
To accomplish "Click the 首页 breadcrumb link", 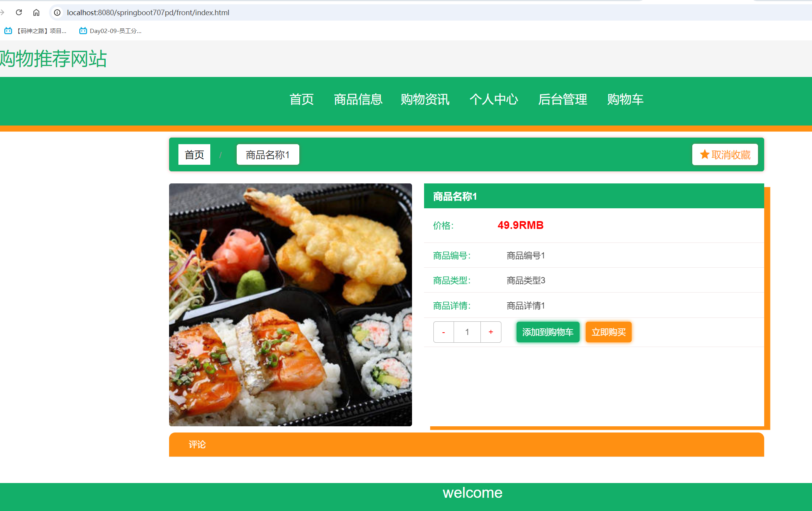I will 194,154.
